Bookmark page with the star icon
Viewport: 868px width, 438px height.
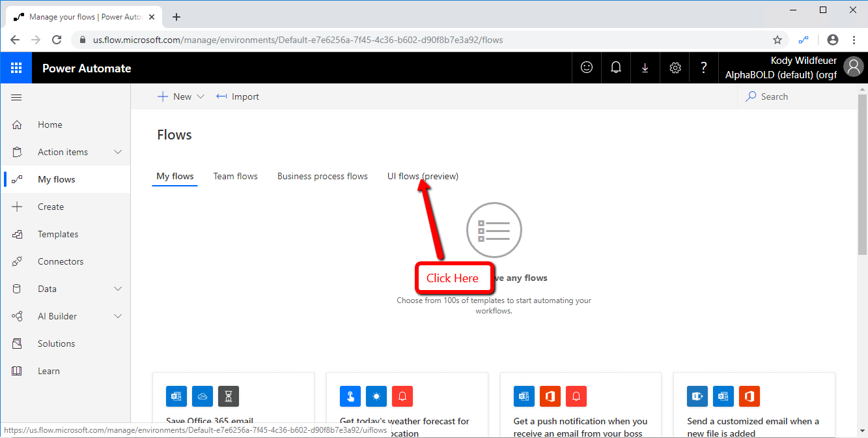777,40
